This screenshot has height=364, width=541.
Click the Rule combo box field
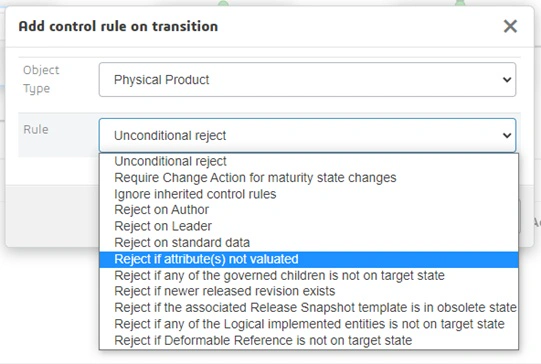click(x=307, y=135)
